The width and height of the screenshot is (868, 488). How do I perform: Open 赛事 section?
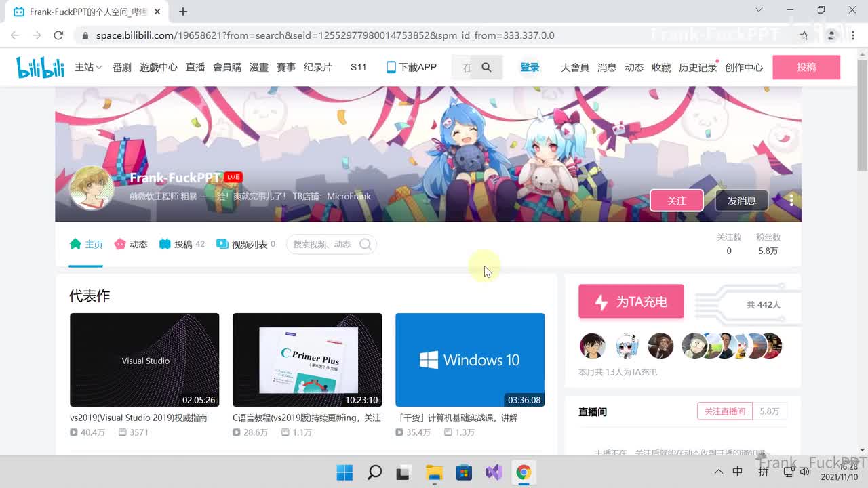pyautogui.click(x=286, y=67)
